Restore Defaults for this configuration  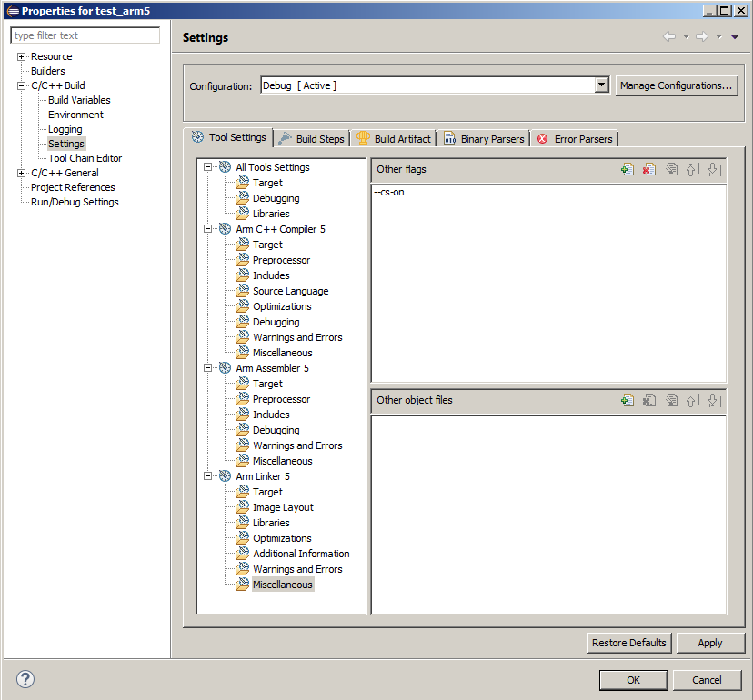tap(629, 643)
